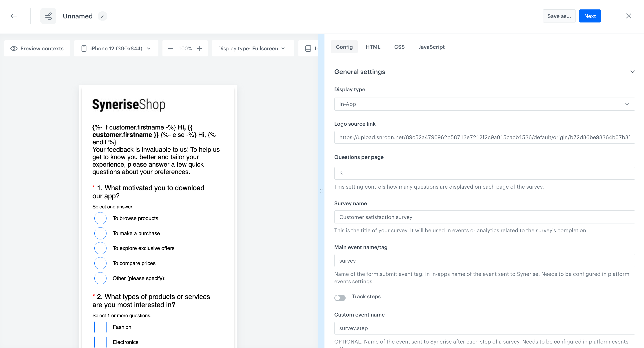
Task: Collapse the General settings section
Action: (x=632, y=72)
